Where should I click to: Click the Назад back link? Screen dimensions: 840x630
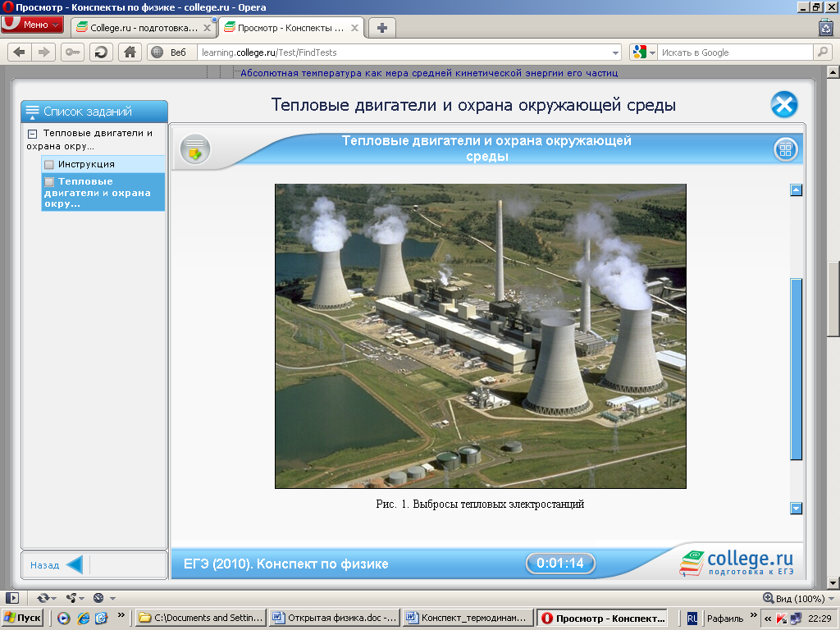(44, 565)
